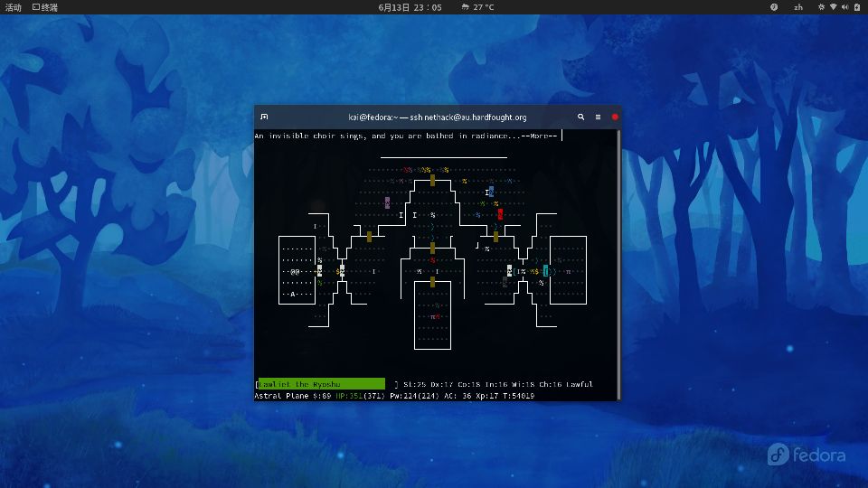868x488 pixels.
Task: Open the 活动 Activities overview
Action: [x=14, y=7]
